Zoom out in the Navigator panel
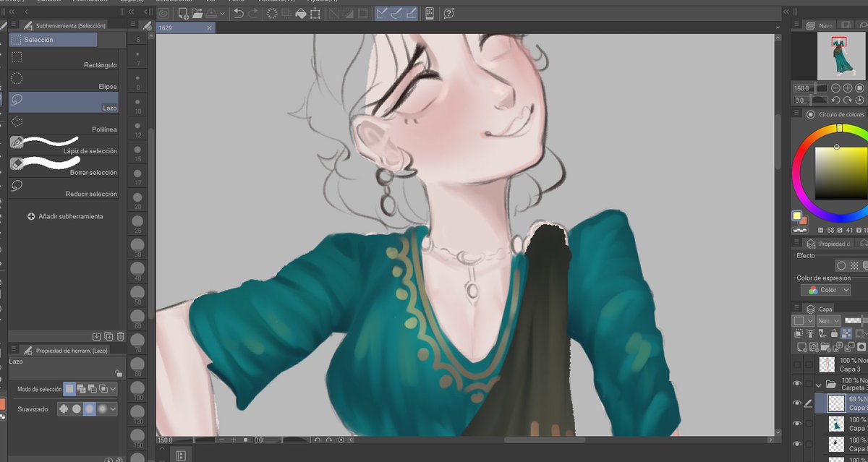This screenshot has width=868, height=462. (x=837, y=88)
